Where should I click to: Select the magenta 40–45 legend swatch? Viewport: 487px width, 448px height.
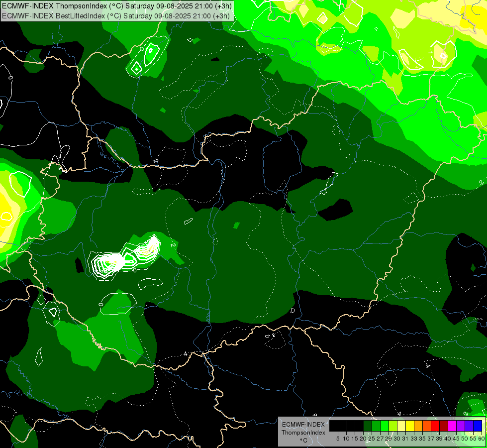[x=452, y=426]
